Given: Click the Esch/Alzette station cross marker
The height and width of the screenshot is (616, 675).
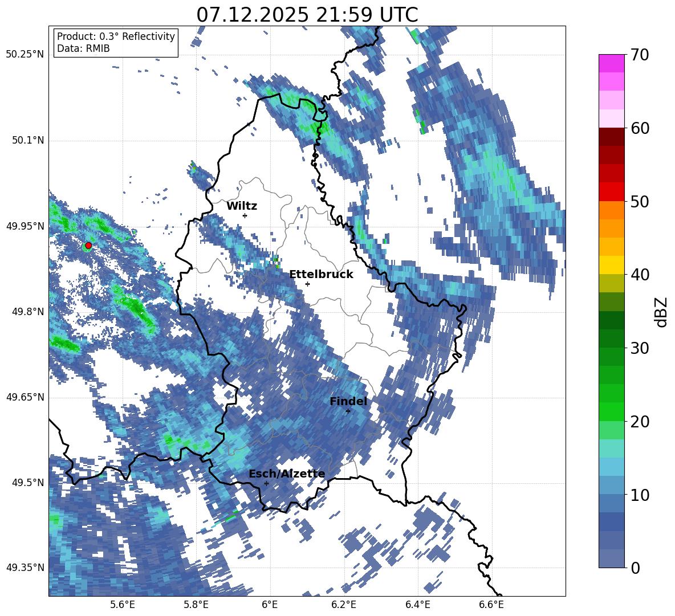Looking at the screenshot, I should tap(266, 483).
